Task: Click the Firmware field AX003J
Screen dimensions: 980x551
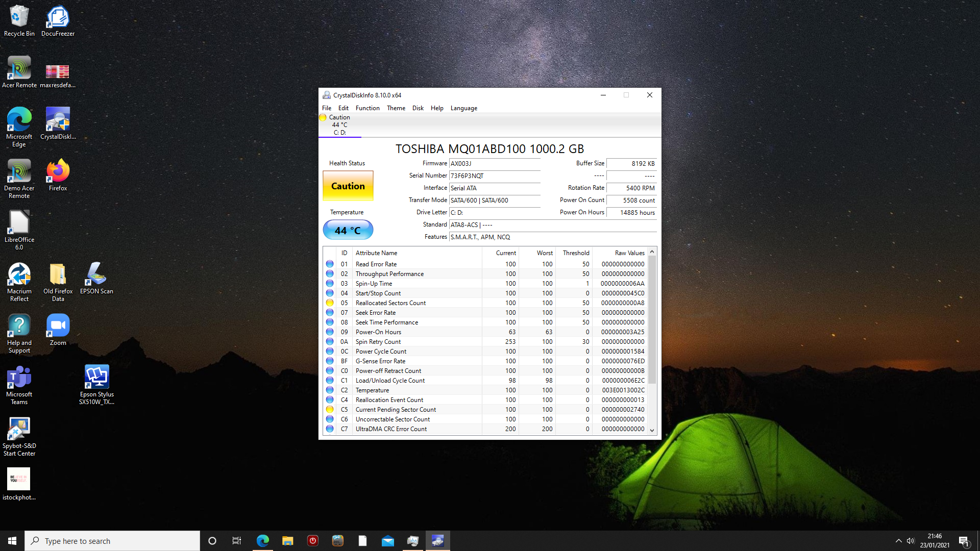Action: coord(495,164)
